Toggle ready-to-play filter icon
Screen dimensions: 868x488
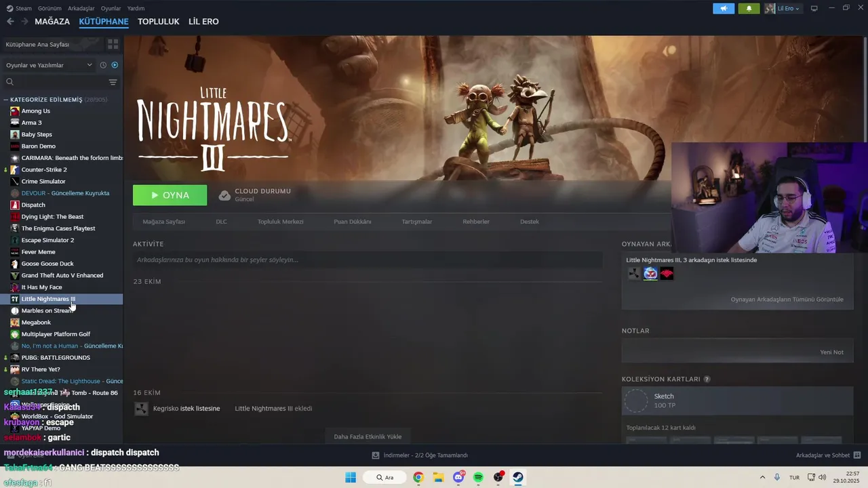(x=115, y=65)
